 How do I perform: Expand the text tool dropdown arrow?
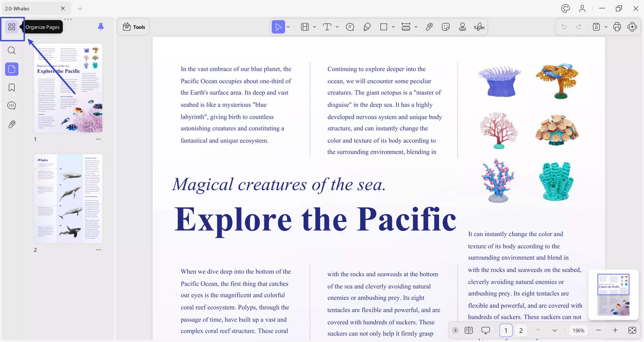(x=337, y=27)
